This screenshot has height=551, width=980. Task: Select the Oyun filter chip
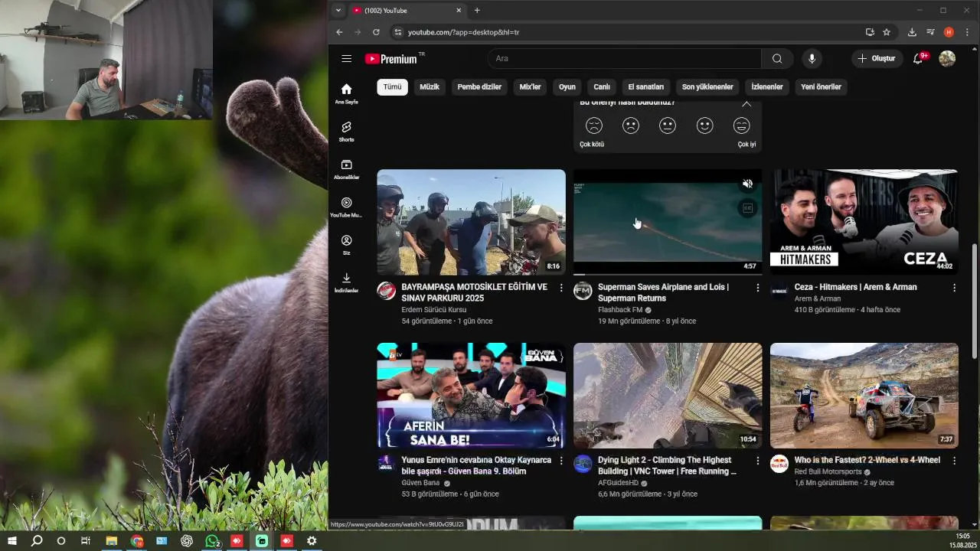coord(567,86)
